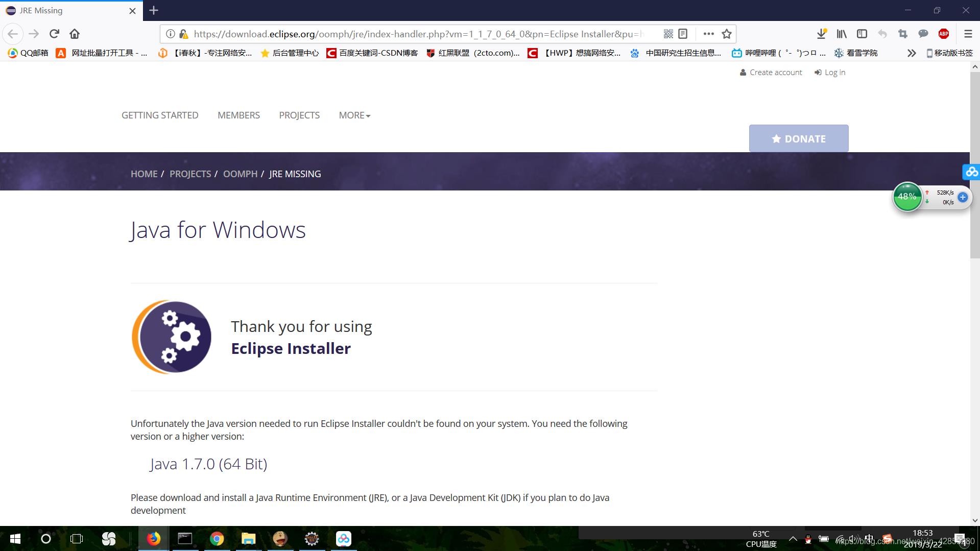Open the 看雪学院 bookmark
Viewport: 980px width, 551px height.
click(x=856, y=53)
